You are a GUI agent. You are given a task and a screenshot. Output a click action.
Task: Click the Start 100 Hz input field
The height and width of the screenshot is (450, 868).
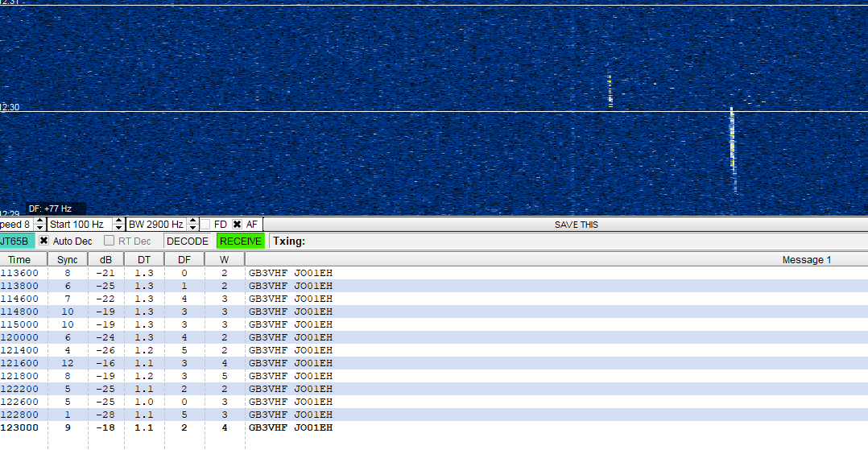tap(79, 225)
